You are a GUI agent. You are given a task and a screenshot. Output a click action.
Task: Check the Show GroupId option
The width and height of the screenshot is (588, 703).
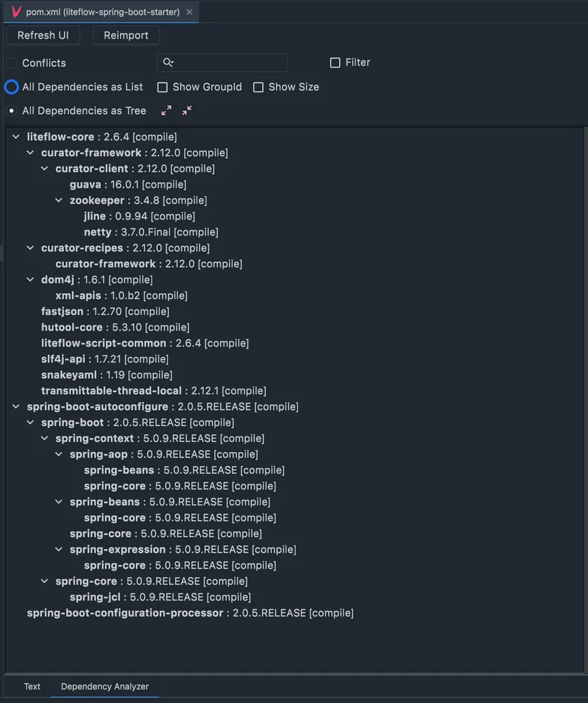162,87
